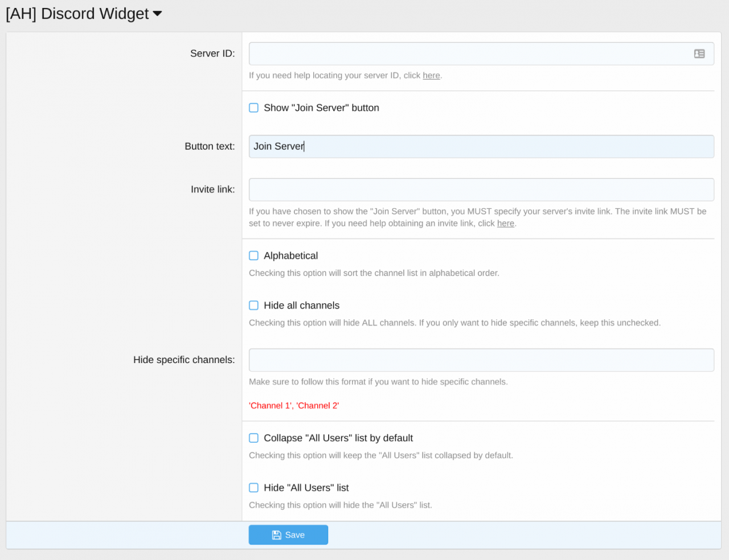Click the "Button text:" label
The height and width of the screenshot is (560, 729).
(x=210, y=146)
